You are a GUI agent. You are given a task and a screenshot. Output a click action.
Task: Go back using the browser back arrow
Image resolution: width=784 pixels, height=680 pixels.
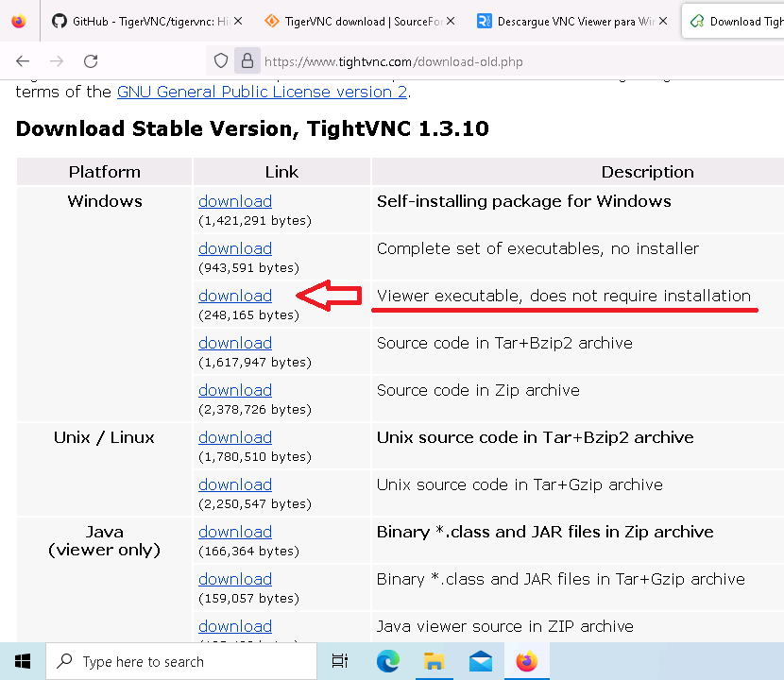click(x=23, y=61)
